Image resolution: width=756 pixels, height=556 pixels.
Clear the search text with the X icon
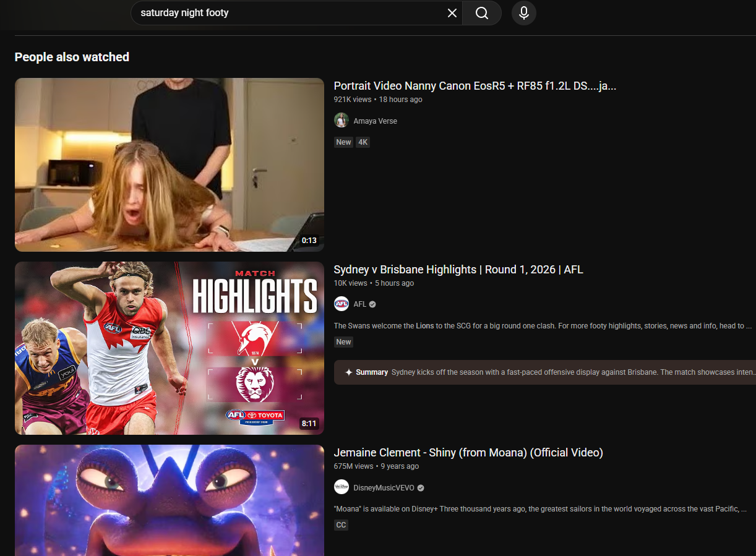tap(452, 13)
